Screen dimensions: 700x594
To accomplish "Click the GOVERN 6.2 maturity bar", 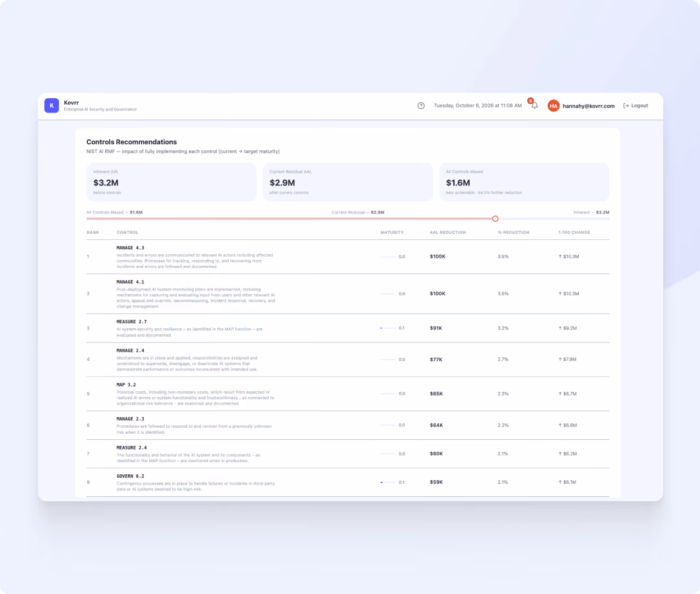I will point(388,482).
